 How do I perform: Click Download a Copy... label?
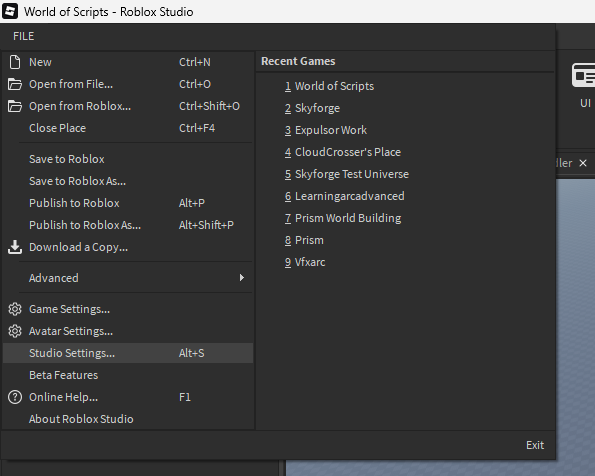pos(79,247)
